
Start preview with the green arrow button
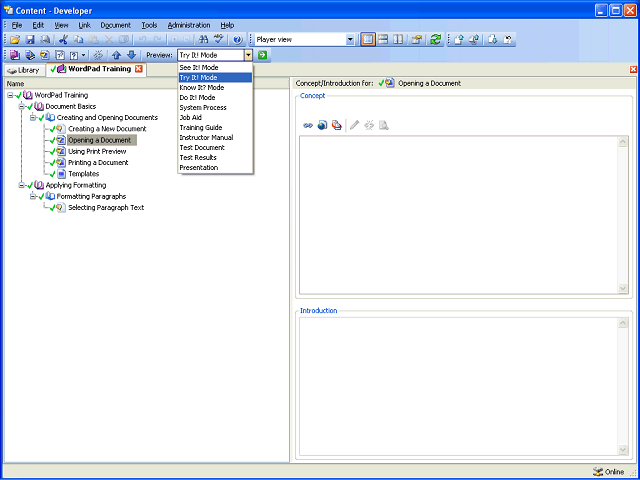[262, 55]
